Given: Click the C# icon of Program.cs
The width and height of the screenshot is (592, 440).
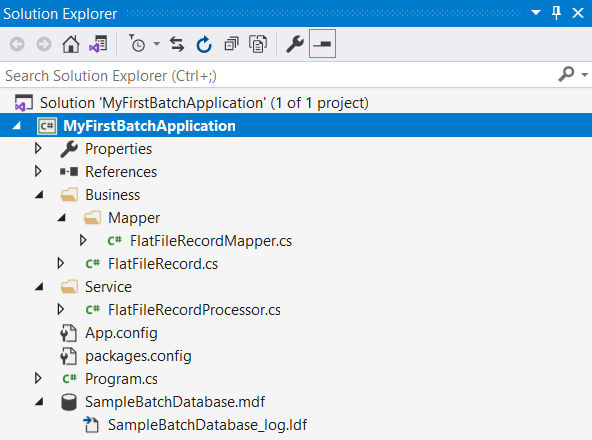Looking at the screenshot, I should [69, 378].
